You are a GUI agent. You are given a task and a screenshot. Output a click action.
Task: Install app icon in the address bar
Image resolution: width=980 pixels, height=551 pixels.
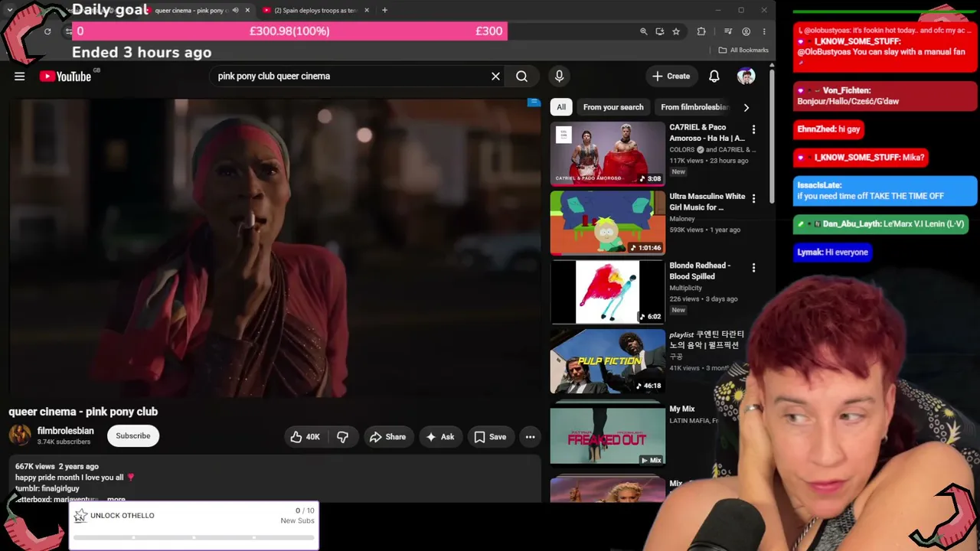pyautogui.click(x=659, y=31)
